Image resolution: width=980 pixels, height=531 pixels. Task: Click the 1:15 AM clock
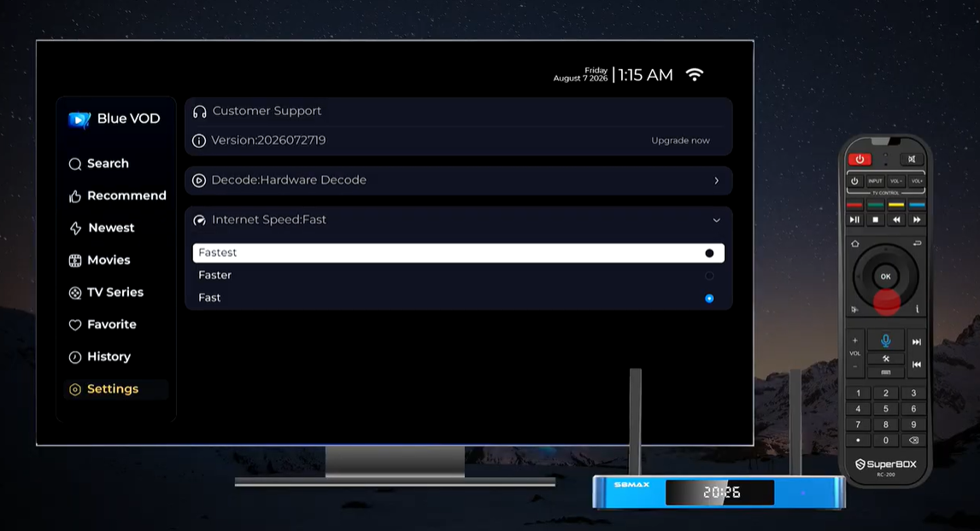[x=646, y=75]
